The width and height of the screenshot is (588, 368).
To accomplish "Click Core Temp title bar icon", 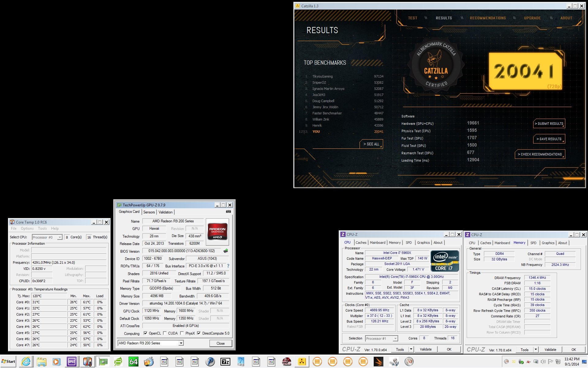I will tap(12, 222).
